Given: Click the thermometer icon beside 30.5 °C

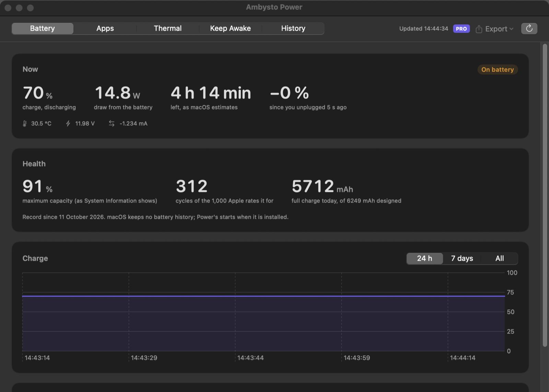Looking at the screenshot, I should [25, 123].
